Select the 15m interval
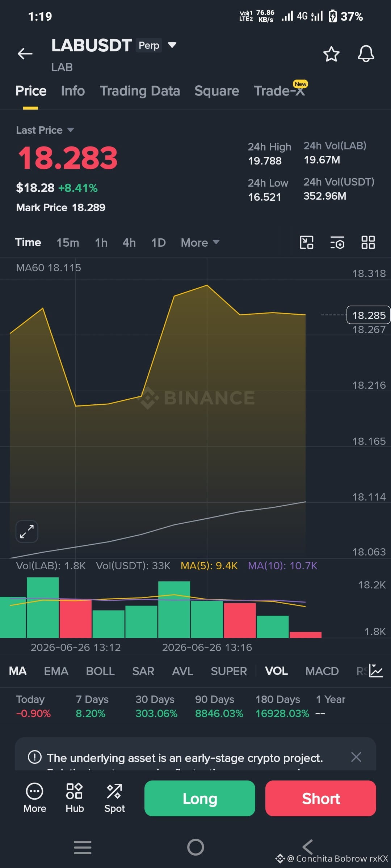 coord(68,242)
